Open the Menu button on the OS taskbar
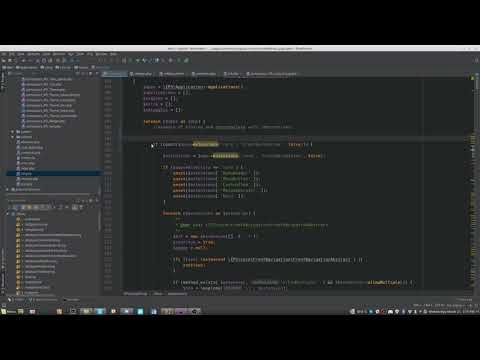The image size is (480, 360). 9,311
